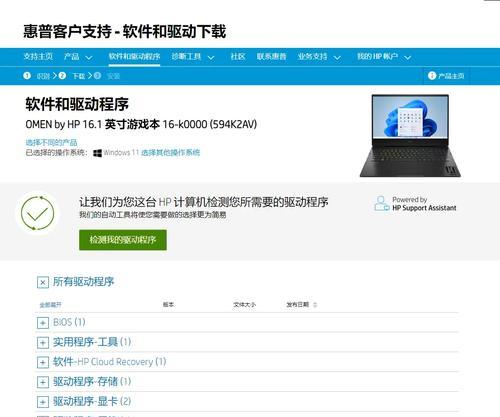Select the 软件和驱动程序 tab
Viewport: 500px width, 417px height.
[x=134, y=56]
